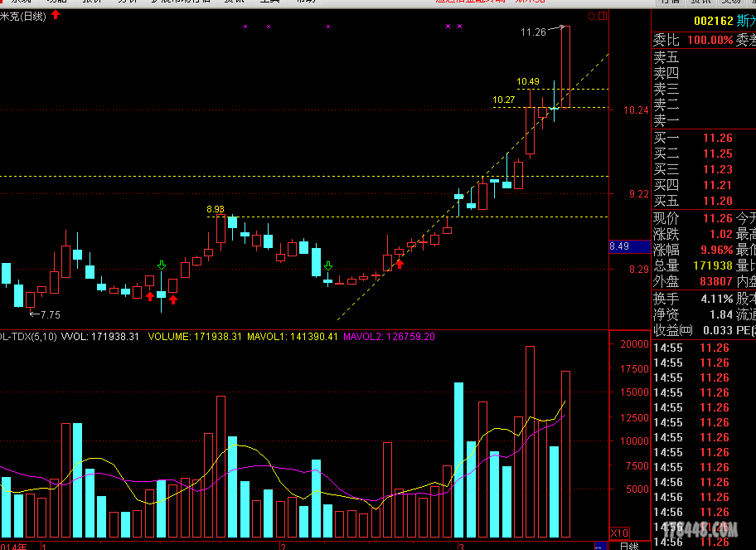Click the 现价 11.26 current price
Image resolution: width=756 pixels, height=550 pixels.
tap(717, 218)
